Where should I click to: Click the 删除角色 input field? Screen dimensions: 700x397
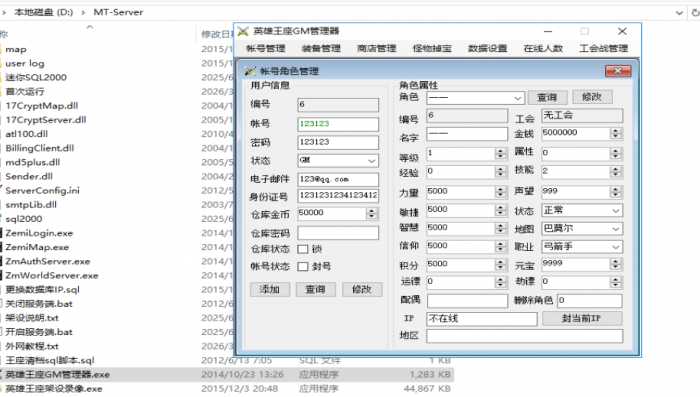tap(589, 301)
